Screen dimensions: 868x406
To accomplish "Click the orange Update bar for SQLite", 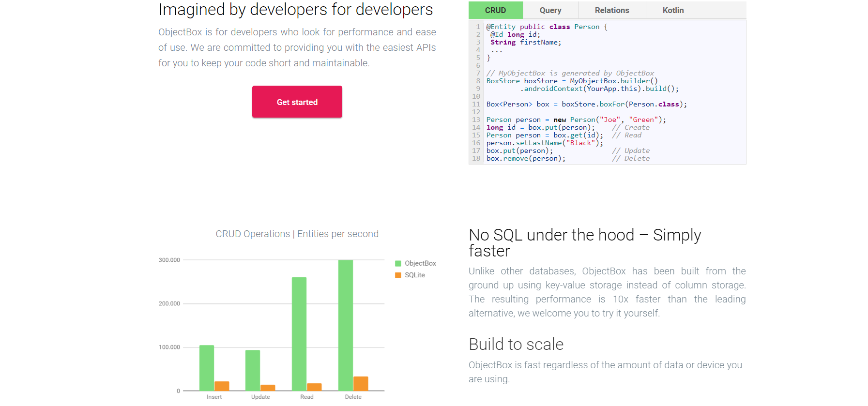I will click(x=268, y=388).
